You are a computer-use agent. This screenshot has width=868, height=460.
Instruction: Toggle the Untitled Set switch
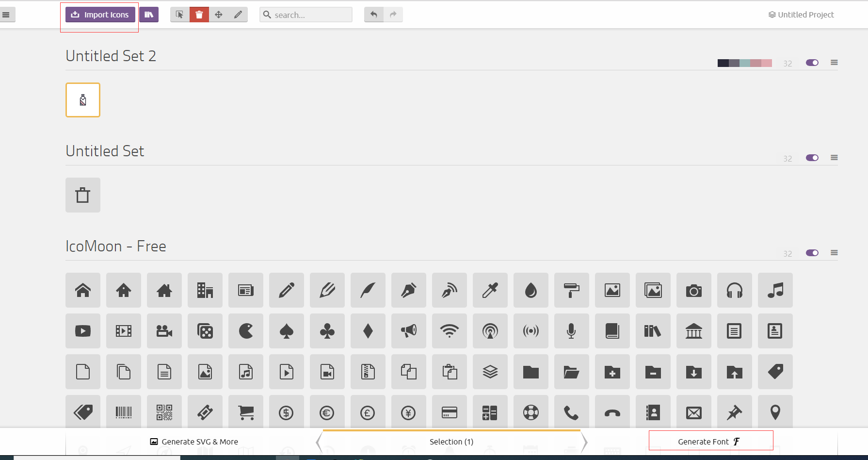pos(812,158)
